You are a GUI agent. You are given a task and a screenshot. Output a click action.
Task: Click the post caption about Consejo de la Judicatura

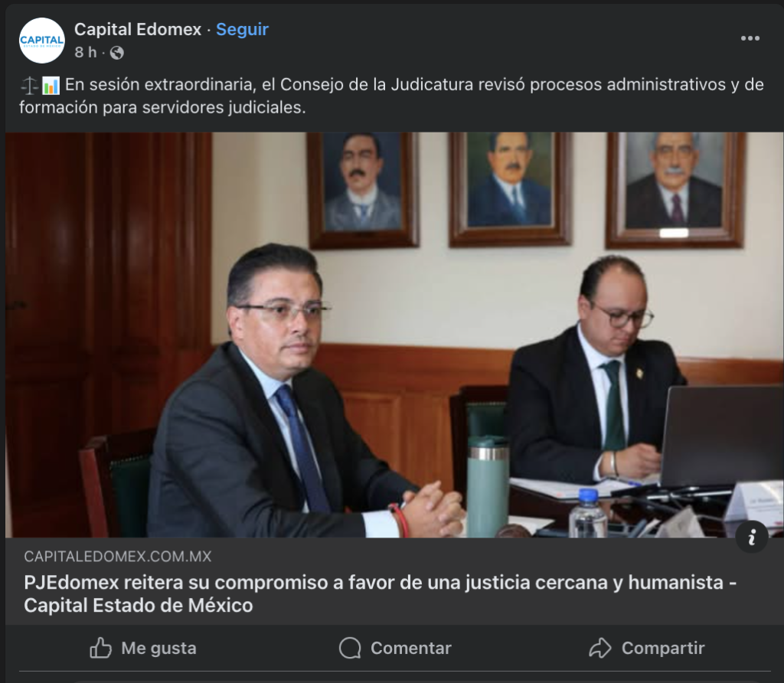(x=391, y=96)
